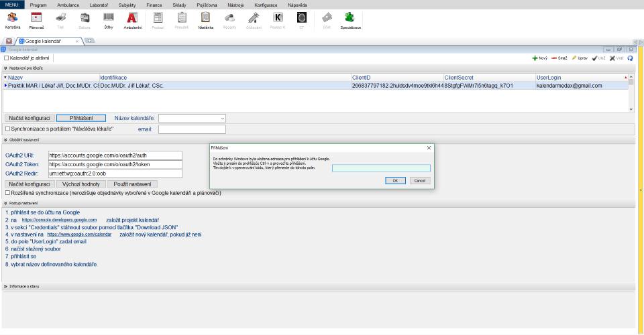
Task: Collapse the Nastavení pro lékaře section
Action: [6, 68]
